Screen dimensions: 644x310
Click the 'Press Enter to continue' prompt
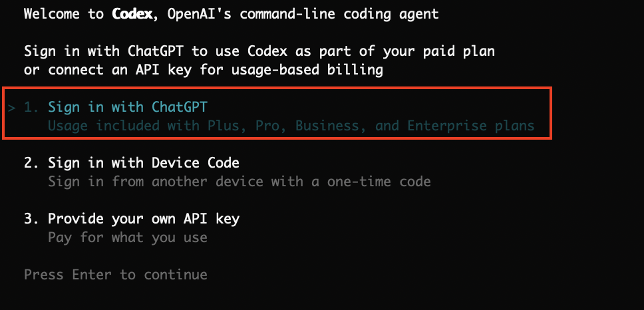(116, 275)
